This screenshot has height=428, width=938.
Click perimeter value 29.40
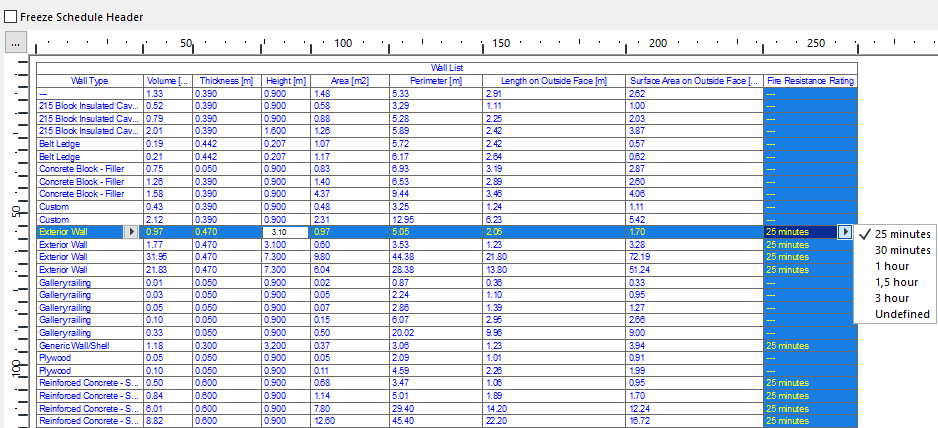(x=402, y=408)
